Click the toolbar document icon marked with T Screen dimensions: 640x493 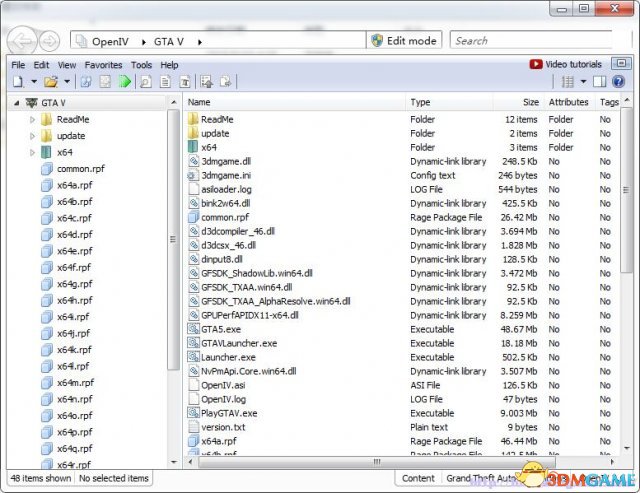185,82
